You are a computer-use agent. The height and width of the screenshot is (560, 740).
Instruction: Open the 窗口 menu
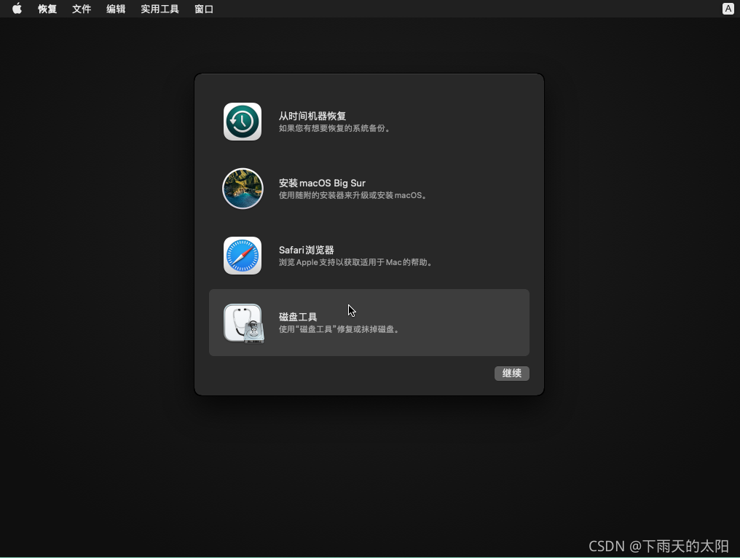204,9
